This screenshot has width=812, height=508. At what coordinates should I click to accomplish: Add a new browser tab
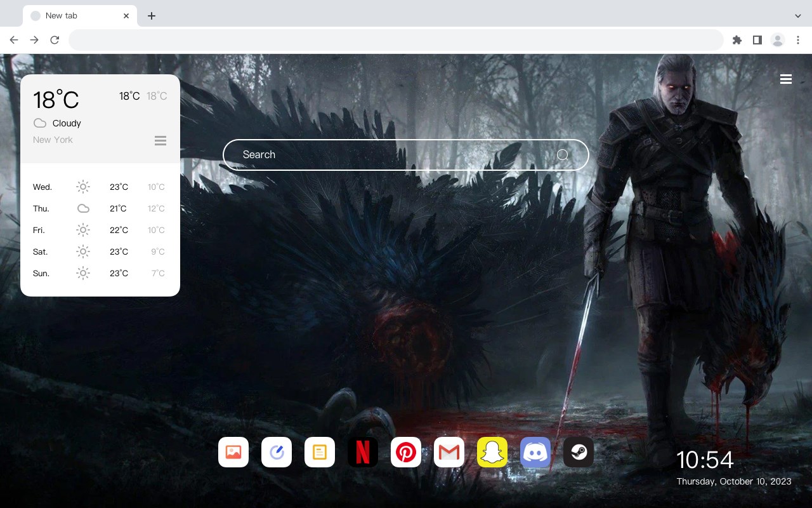point(151,16)
